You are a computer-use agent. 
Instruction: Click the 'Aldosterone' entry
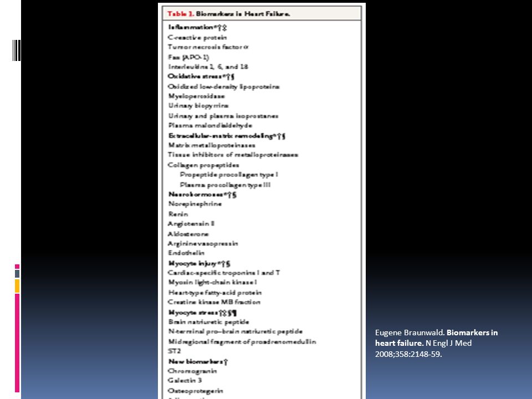188,234
